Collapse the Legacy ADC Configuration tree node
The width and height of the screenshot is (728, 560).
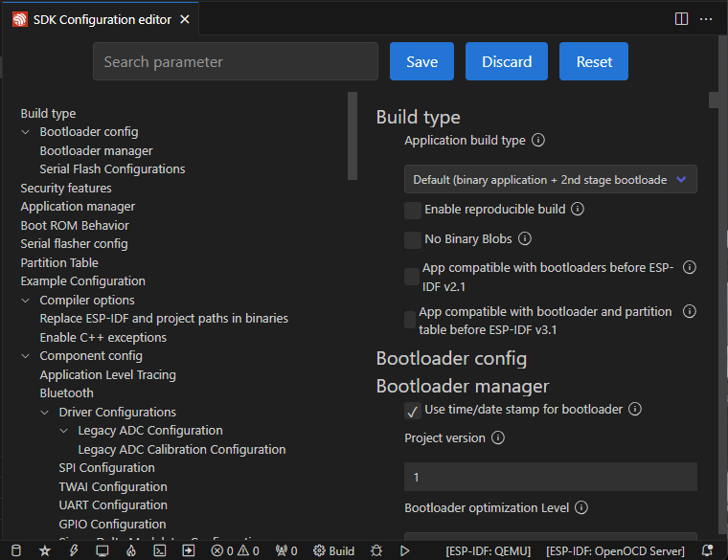(64, 431)
